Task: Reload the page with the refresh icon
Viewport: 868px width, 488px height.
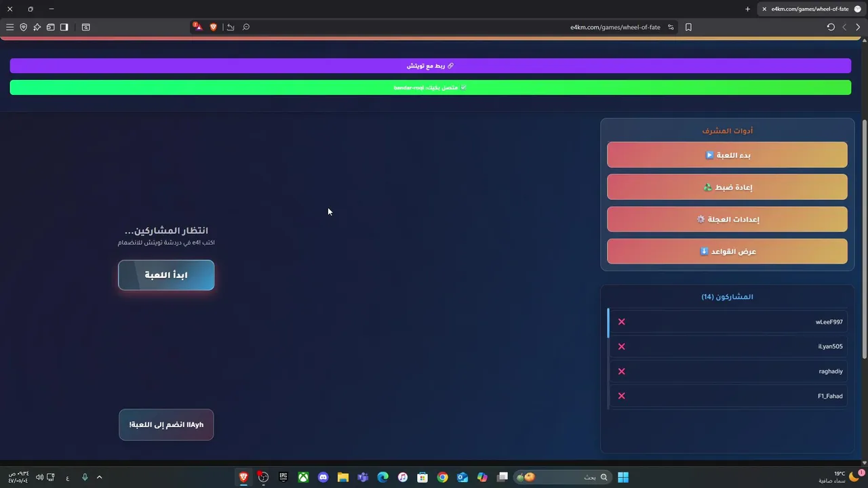Action: click(831, 27)
